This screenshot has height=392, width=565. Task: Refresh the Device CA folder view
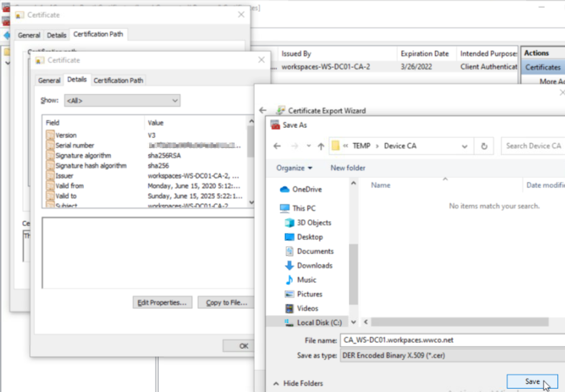(x=484, y=146)
